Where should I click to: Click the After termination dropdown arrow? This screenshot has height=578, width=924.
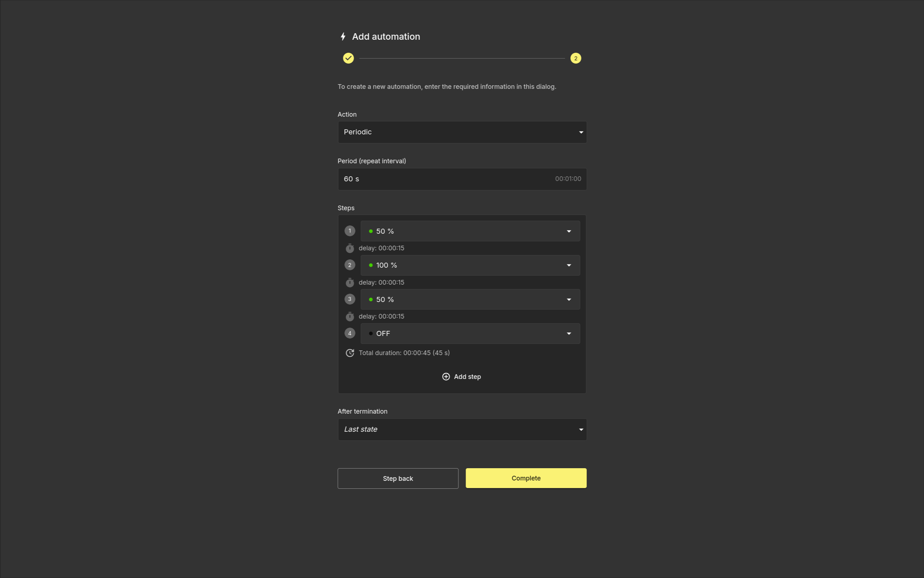[x=581, y=430]
